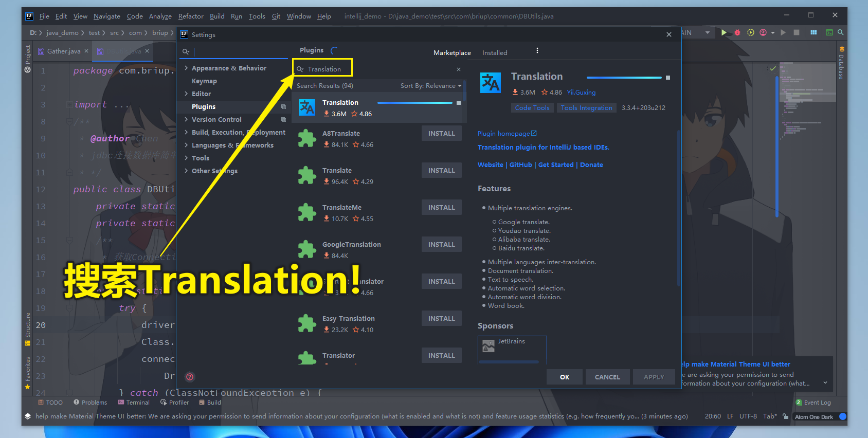
Task: Run the project with green play icon
Action: (724, 32)
